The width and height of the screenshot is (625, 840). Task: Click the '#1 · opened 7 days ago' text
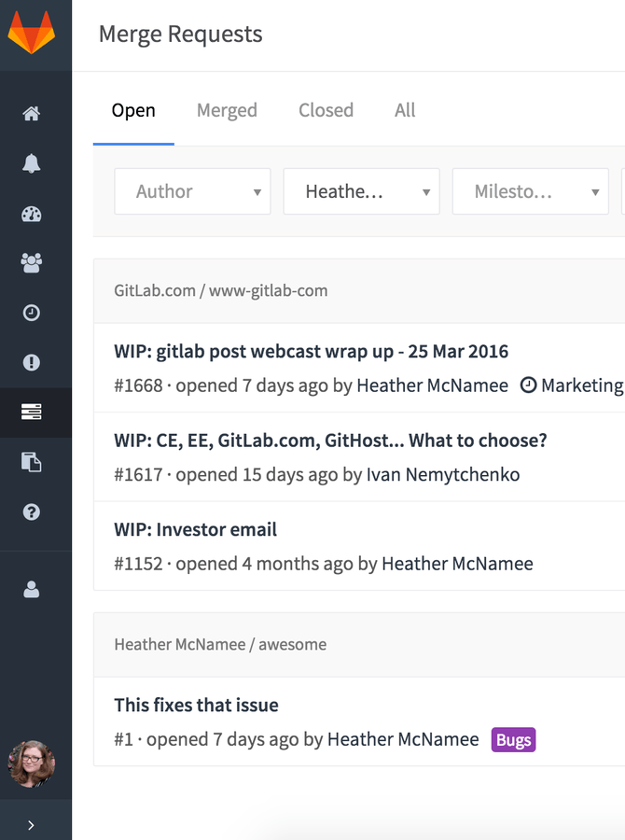point(206,739)
